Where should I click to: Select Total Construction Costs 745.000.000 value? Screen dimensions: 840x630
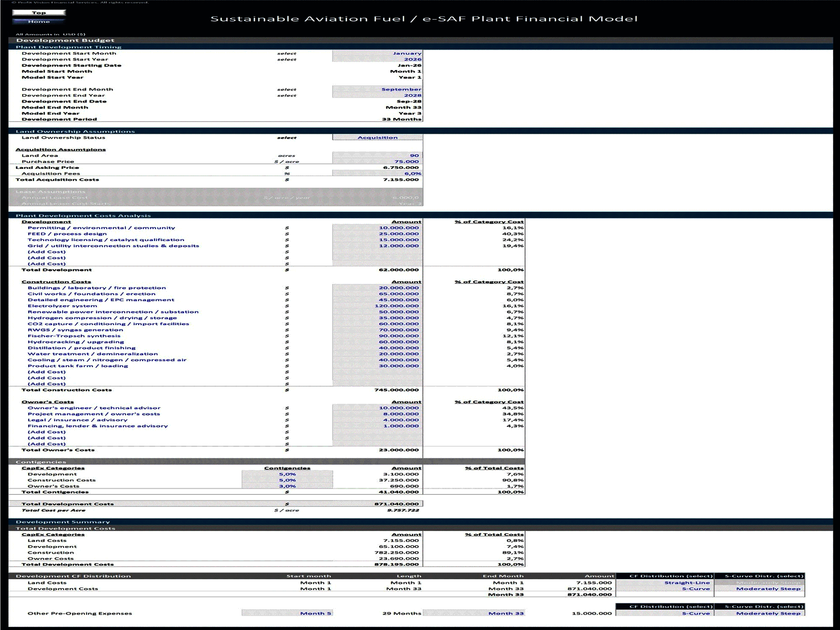click(x=396, y=390)
